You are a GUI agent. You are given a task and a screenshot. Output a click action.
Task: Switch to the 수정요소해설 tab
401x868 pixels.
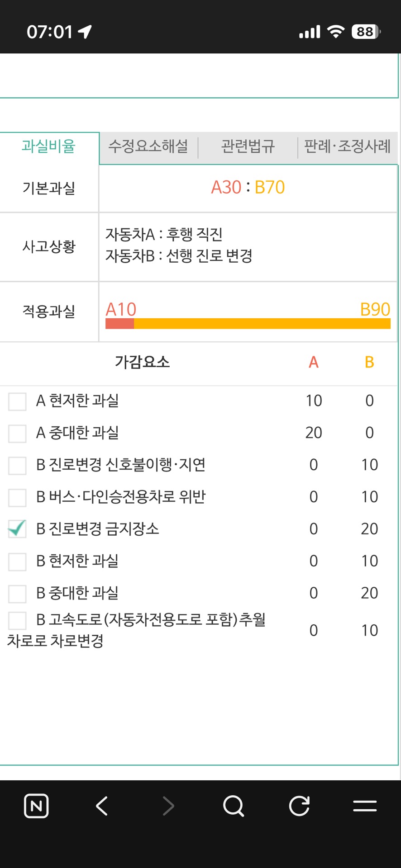[148, 146]
